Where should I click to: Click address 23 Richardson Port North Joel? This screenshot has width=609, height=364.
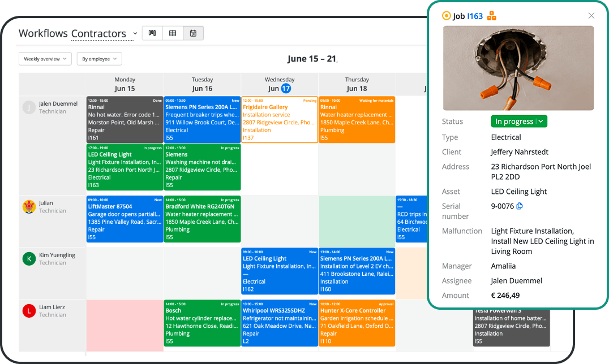coord(541,171)
